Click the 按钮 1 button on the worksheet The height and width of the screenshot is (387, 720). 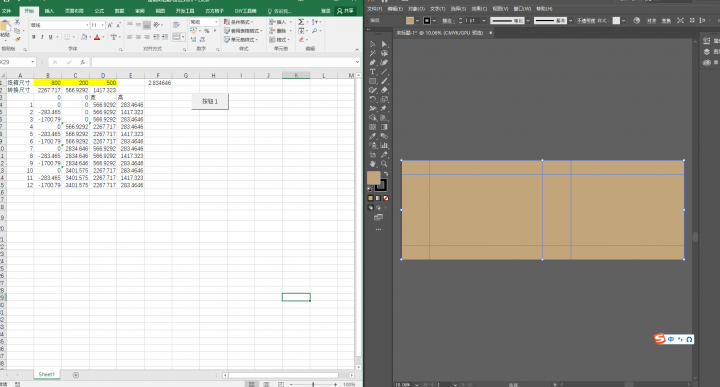(x=210, y=101)
